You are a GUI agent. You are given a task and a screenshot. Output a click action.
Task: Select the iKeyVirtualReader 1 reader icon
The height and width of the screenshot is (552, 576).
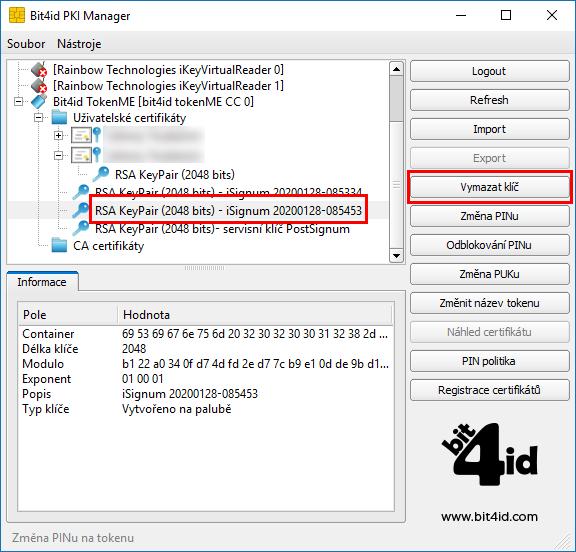pyautogui.click(x=39, y=86)
